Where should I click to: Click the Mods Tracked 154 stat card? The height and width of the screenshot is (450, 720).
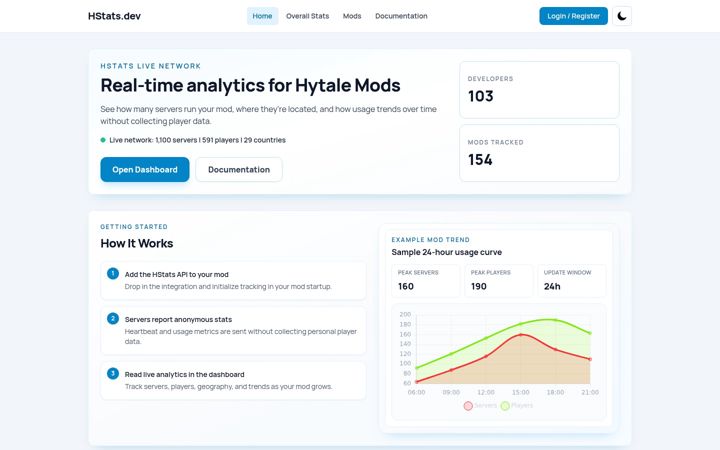(x=539, y=153)
